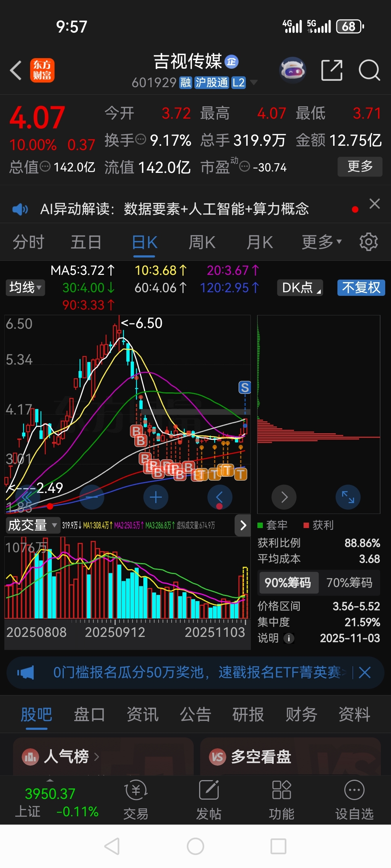This screenshot has height=868, width=391.
Task: Tap the L2 level tag
Action: (x=239, y=82)
